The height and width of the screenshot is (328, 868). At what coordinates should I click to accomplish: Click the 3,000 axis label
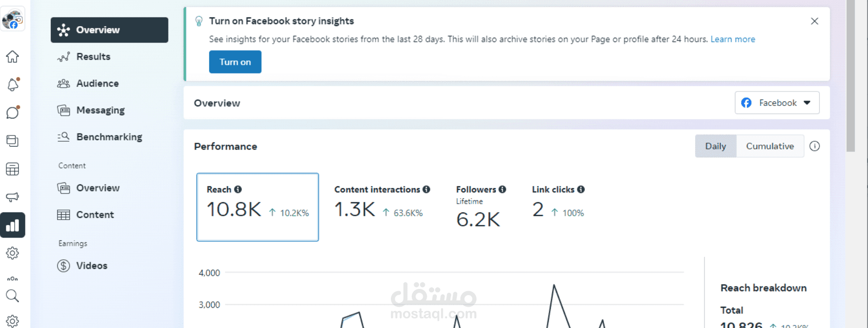click(209, 305)
